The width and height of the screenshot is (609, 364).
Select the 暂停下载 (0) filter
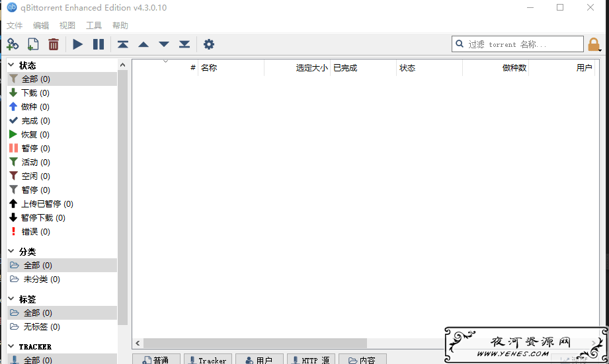(62, 218)
